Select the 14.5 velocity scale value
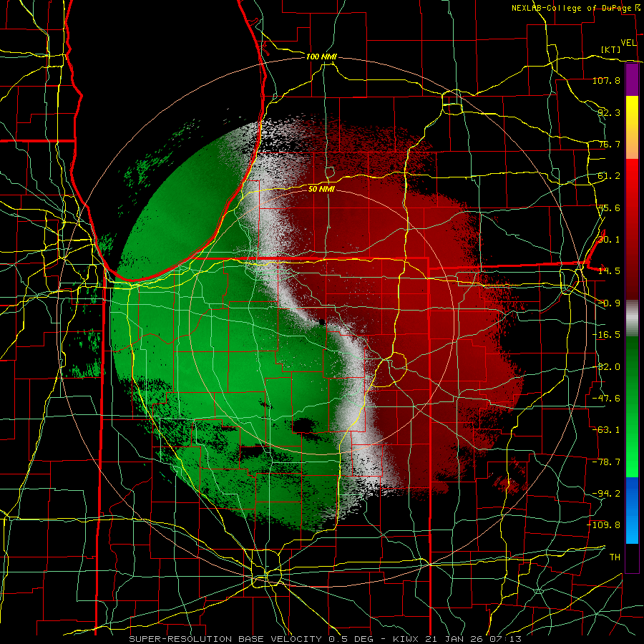This screenshot has height=644, width=644. click(x=609, y=271)
